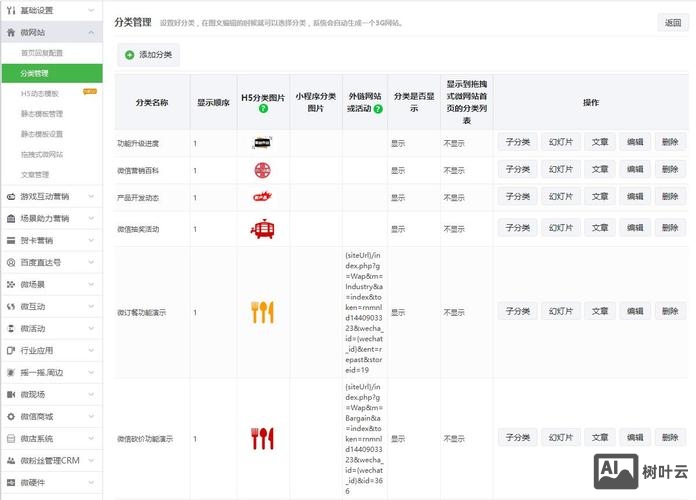Open the 产品开发动态 category image
The image size is (696, 500).
[262, 197]
